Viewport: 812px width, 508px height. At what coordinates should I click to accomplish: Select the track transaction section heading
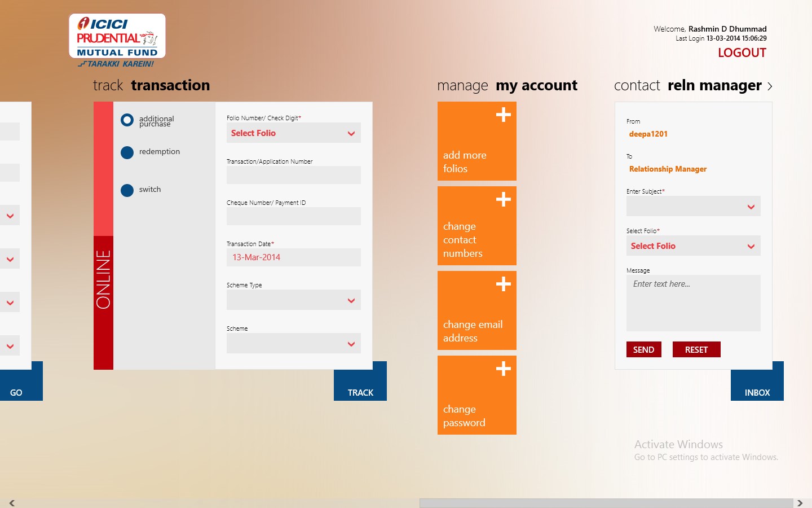coord(151,85)
